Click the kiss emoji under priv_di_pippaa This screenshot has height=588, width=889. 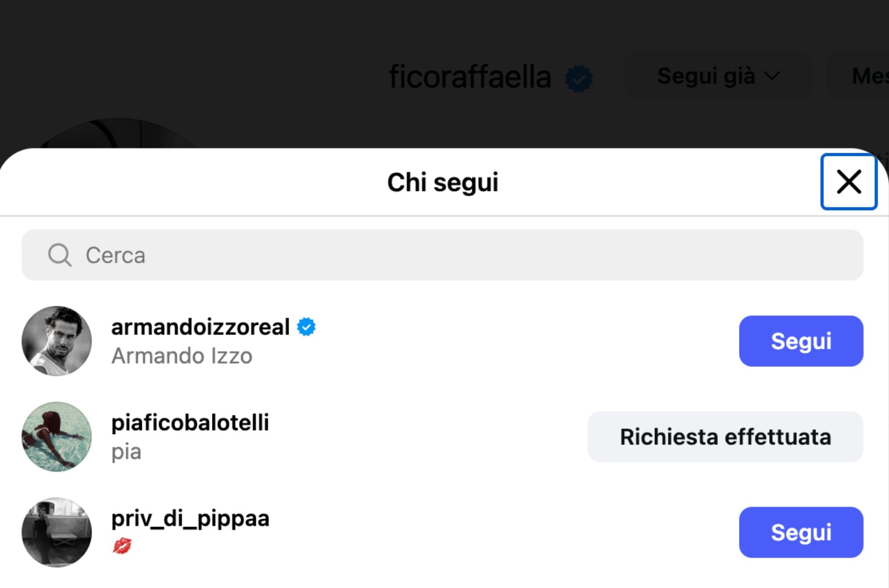tap(122, 546)
